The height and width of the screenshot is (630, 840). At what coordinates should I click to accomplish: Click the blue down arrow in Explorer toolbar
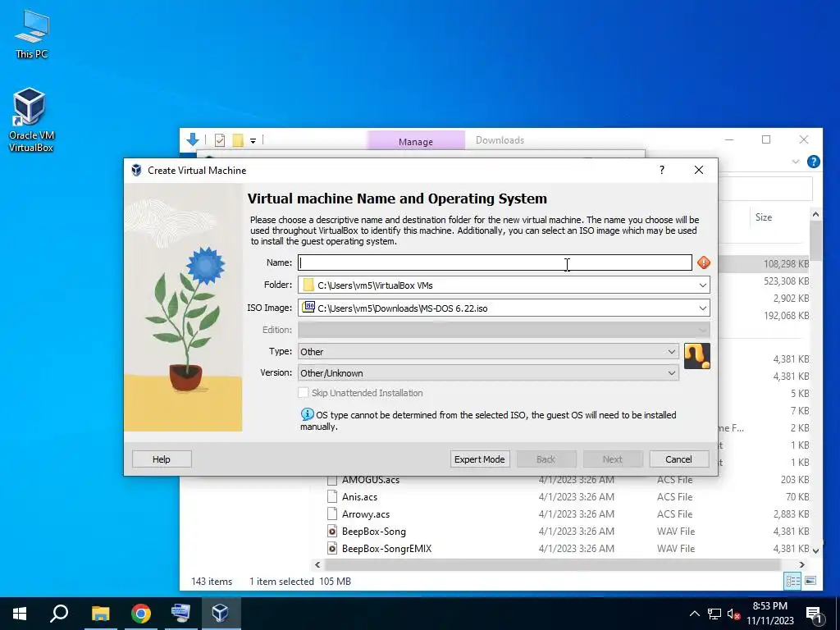coord(192,139)
